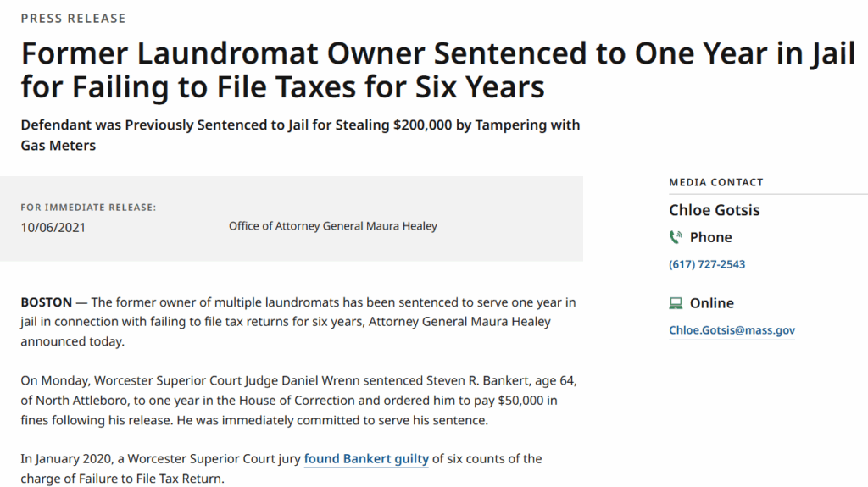
Task: Click the laptop icon beside Online
Action: click(x=676, y=303)
